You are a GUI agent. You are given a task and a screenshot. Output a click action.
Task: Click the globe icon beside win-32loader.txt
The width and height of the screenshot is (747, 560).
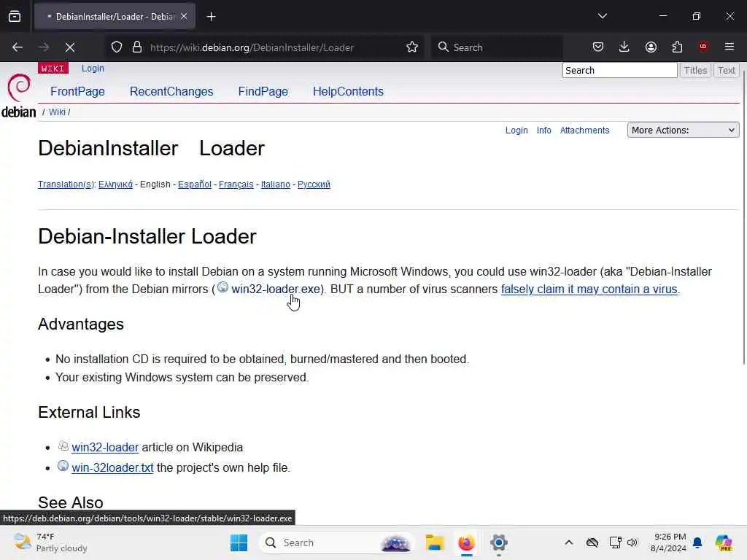[63, 466]
